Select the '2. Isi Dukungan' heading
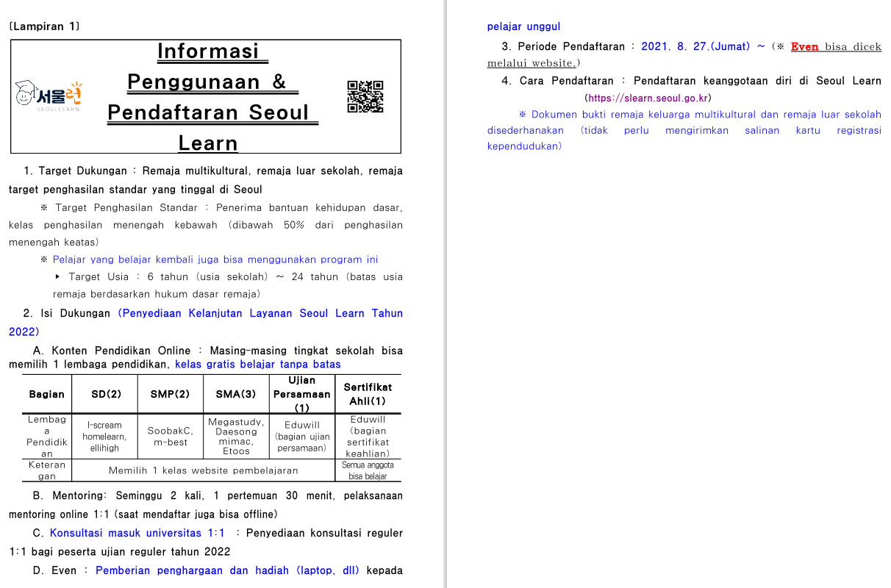Image resolution: width=891 pixels, height=588 pixels. click(67, 313)
